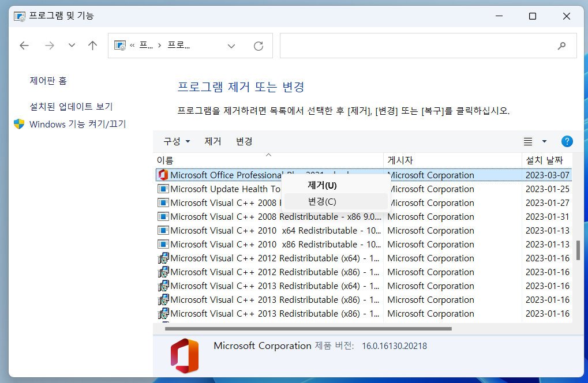Go up one folder level

click(x=93, y=46)
